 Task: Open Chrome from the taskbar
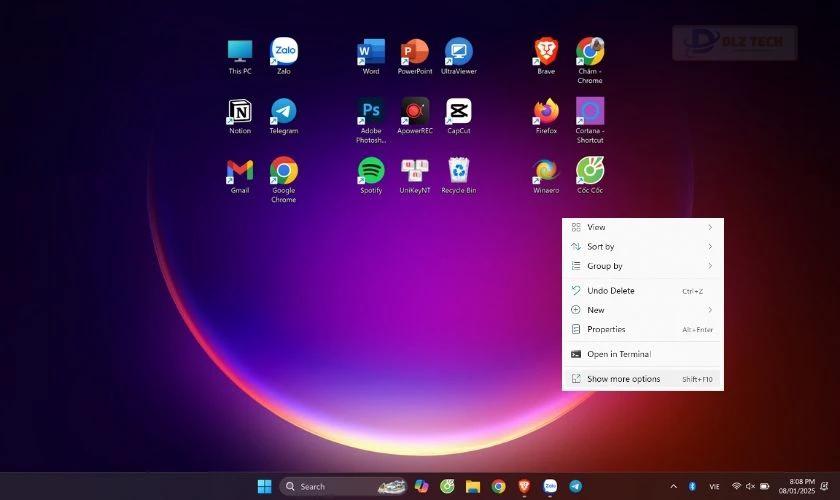pyautogui.click(x=498, y=486)
